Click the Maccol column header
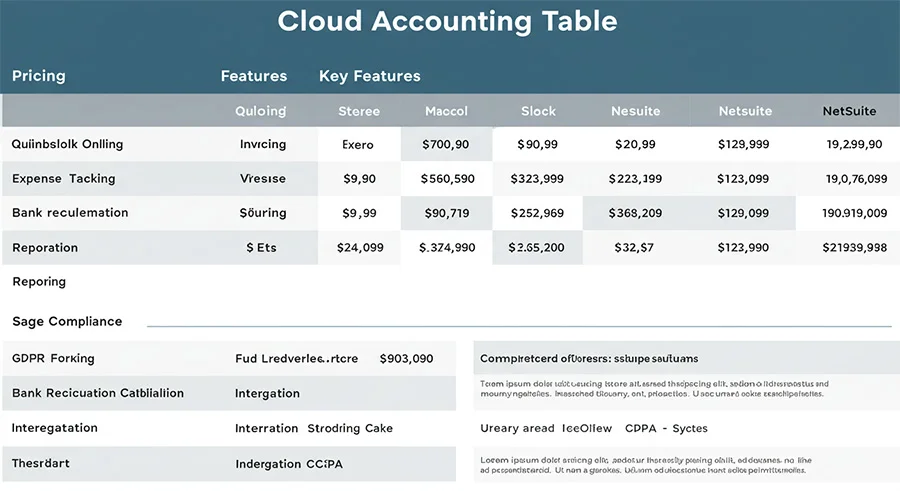This screenshot has height=491, width=900. pyautogui.click(x=446, y=111)
